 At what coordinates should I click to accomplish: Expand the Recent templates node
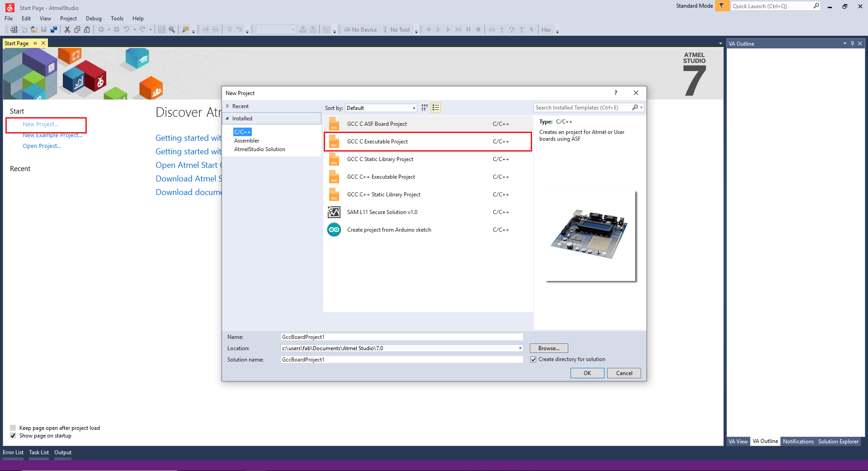pyautogui.click(x=228, y=106)
